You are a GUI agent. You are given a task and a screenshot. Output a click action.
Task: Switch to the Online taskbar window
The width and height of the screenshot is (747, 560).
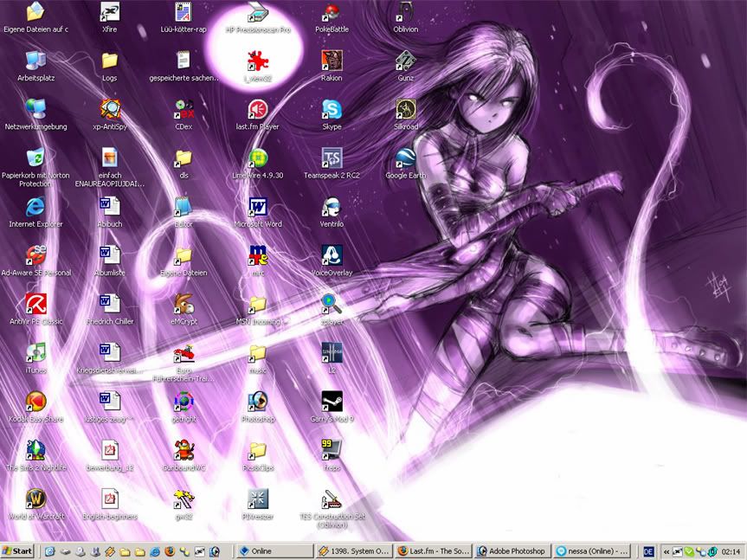coord(275,551)
